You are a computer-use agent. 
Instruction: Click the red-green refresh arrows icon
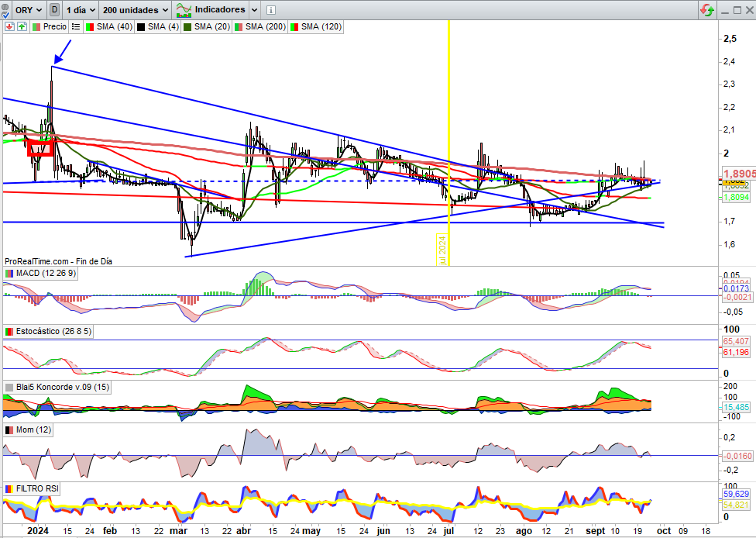click(x=707, y=9)
